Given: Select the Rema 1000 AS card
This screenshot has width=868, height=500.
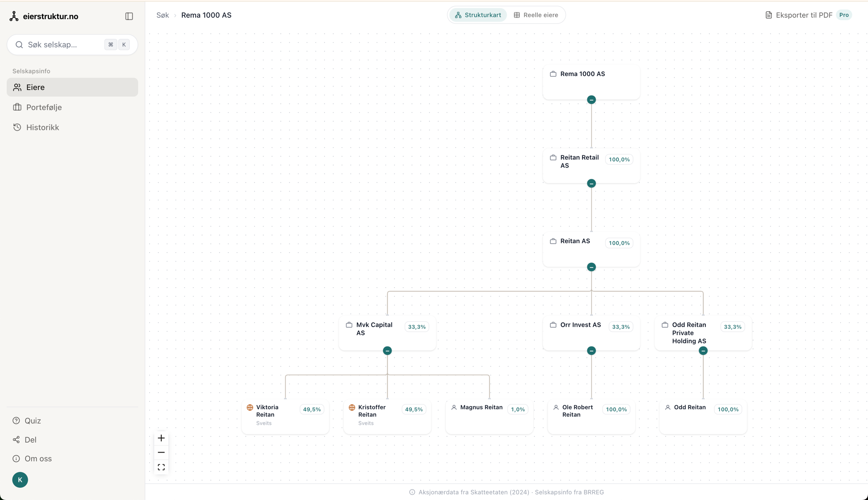Looking at the screenshot, I should click(591, 82).
